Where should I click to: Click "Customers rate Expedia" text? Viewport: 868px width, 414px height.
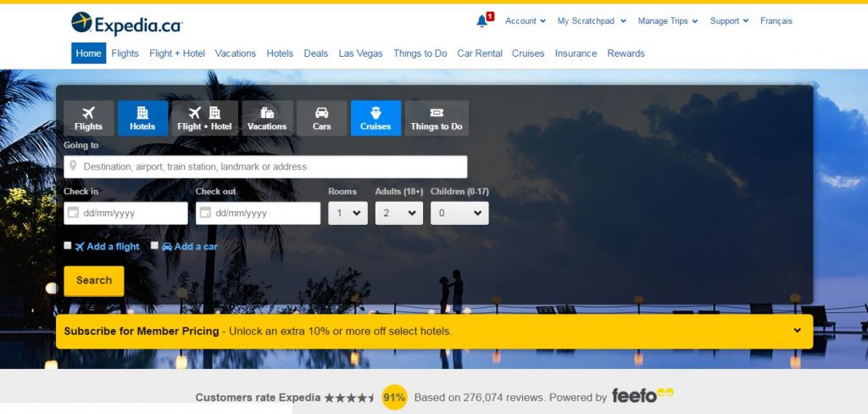(x=258, y=397)
